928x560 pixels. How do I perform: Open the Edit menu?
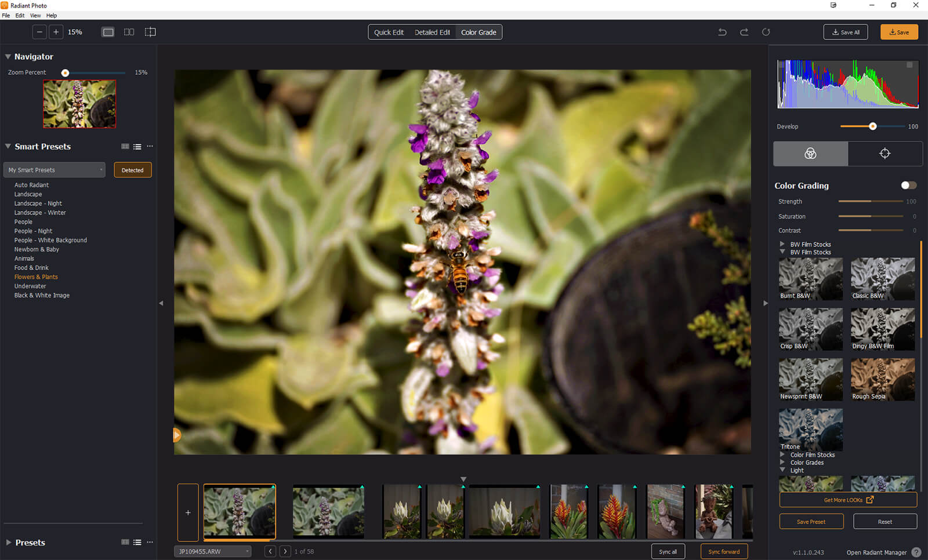point(20,16)
